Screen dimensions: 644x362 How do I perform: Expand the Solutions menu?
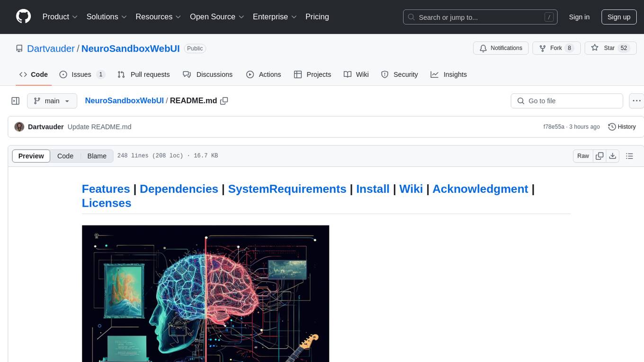tap(107, 17)
